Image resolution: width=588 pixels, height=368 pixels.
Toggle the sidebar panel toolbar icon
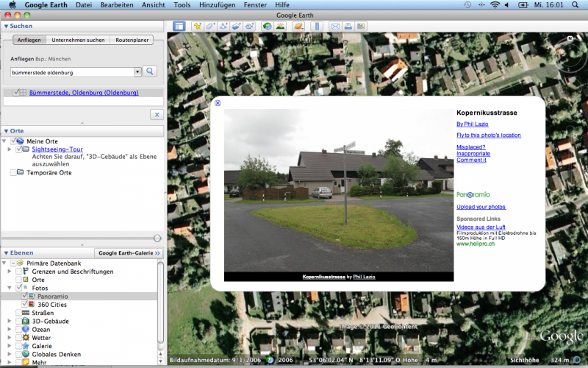179,26
